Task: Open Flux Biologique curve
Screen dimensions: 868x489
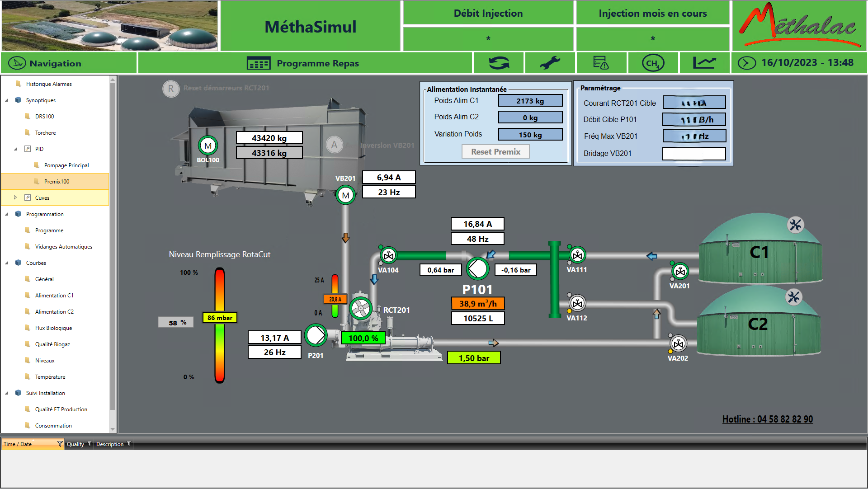Action: 53,328
